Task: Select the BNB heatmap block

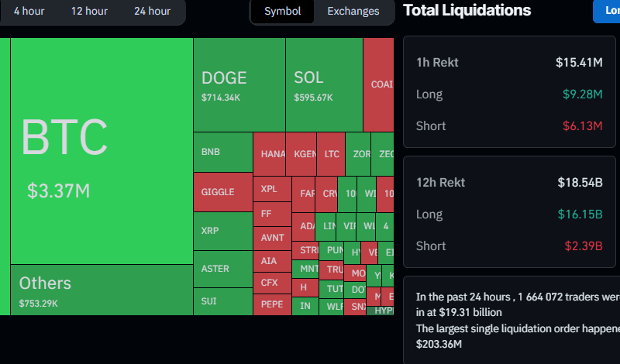Action: click(222, 152)
